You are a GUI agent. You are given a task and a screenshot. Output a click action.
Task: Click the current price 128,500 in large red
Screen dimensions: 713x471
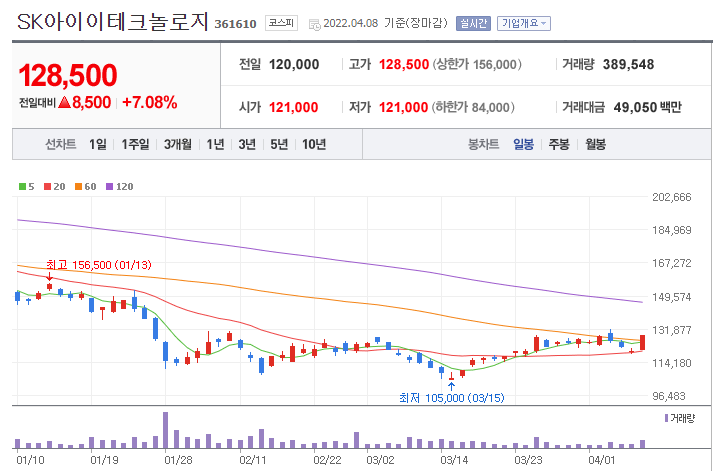click(x=68, y=75)
